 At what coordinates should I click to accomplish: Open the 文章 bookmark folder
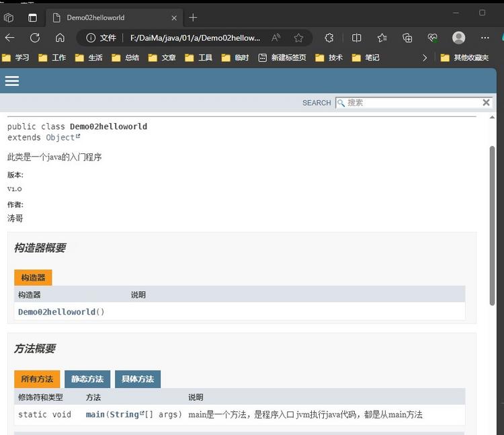click(162, 58)
